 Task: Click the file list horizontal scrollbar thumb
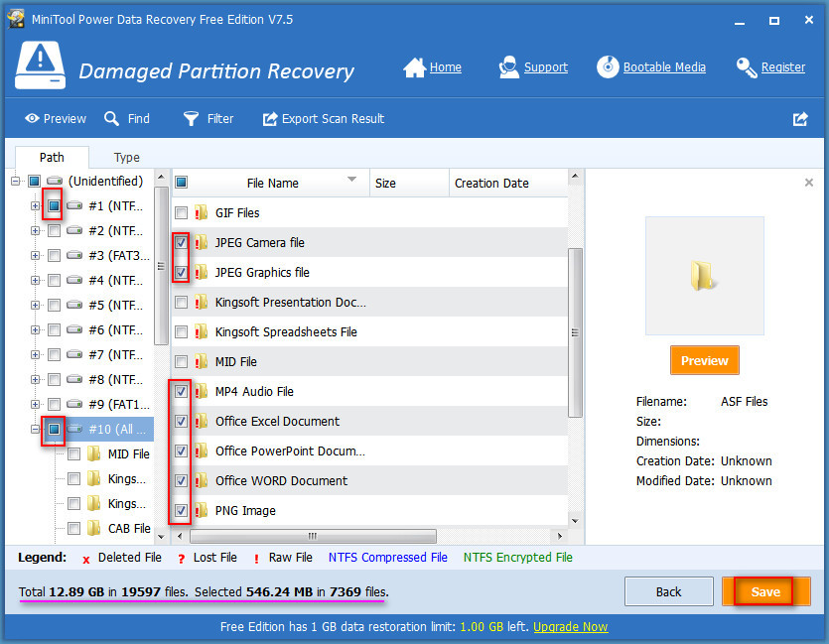point(313,536)
